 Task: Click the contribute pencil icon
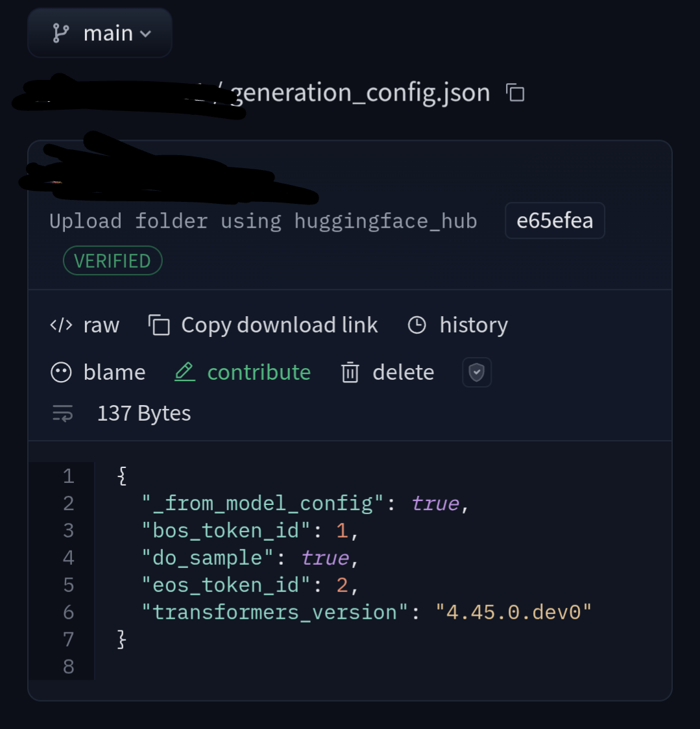click(x=185, y=372)
